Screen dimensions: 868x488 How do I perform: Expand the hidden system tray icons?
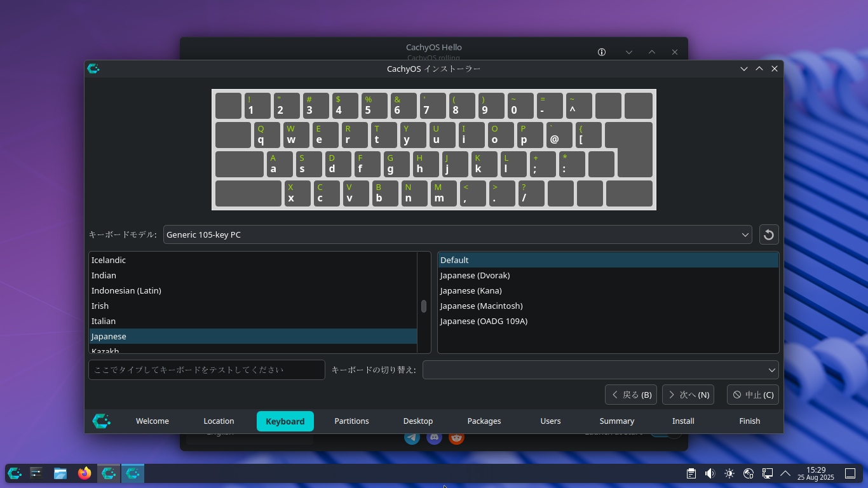[785, 473]
